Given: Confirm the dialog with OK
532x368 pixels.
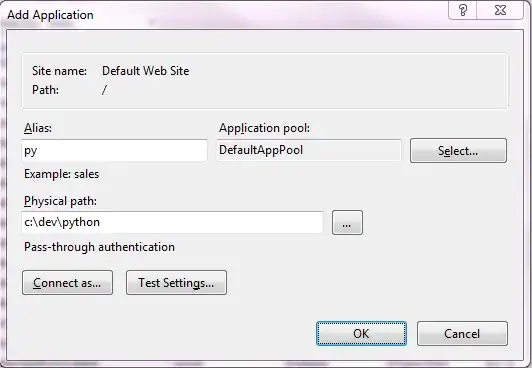Looking at the screenshot, I should click(x=361, y=333).
